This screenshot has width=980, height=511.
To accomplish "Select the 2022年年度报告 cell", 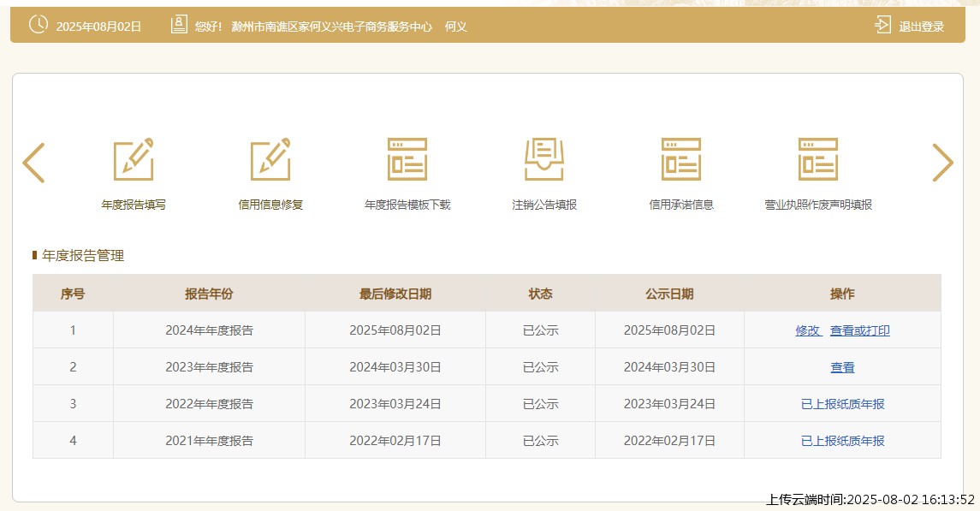I will coord(210,404).
